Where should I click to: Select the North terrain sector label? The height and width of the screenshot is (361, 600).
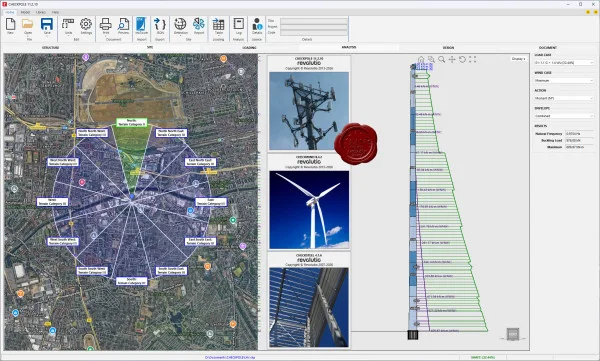[x=131, y=123]
